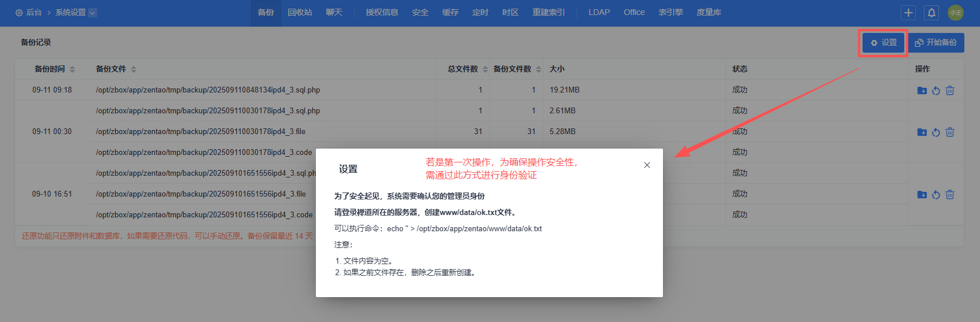Delete the 09-10 16:51 backup with trash icon
Screen dimensions: 980x322
950,195
